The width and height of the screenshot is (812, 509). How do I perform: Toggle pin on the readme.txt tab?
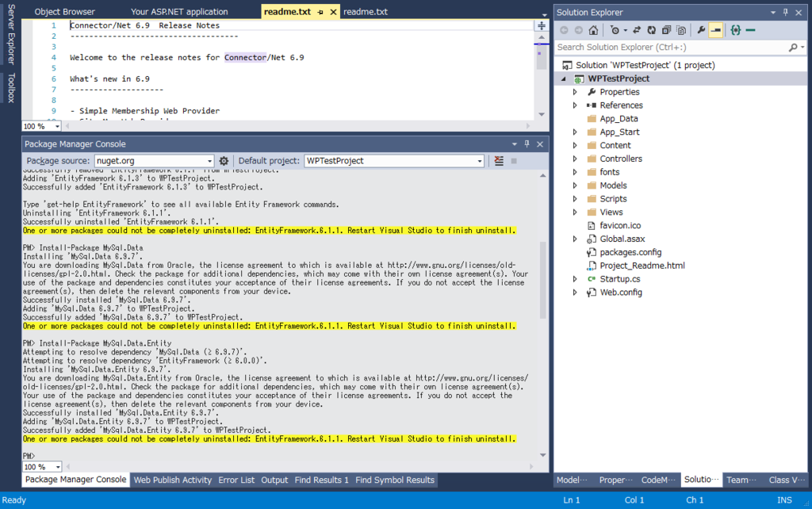320,12
